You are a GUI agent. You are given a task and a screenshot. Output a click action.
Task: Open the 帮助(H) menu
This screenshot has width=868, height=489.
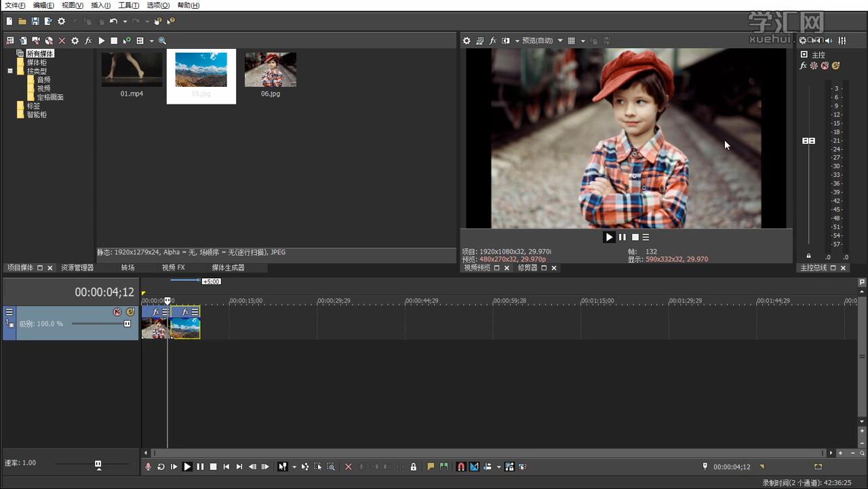[189, 5]
